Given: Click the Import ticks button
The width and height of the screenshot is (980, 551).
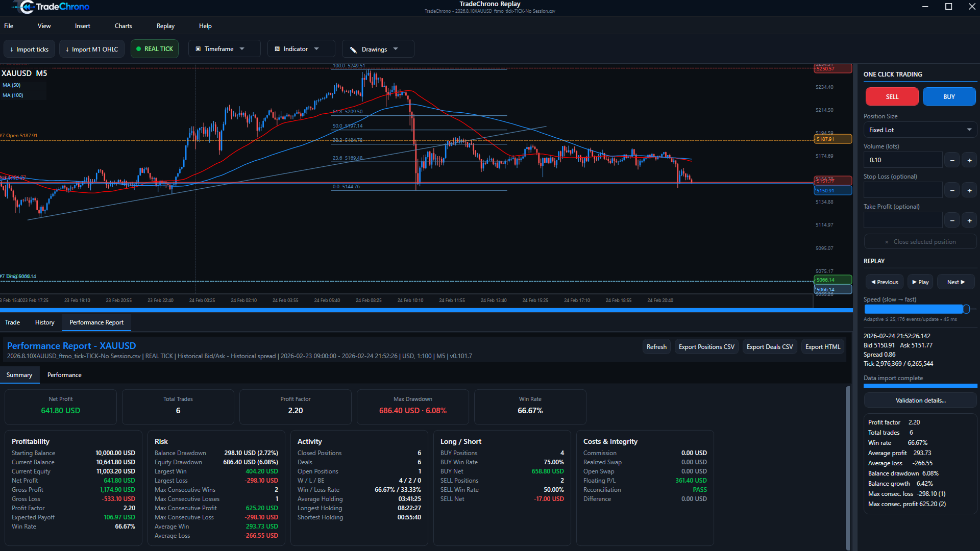Looking at the screenshot, I should (29, 49).
